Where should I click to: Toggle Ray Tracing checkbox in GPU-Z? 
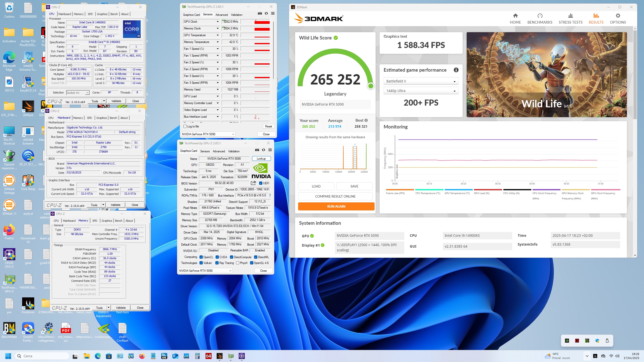coord(217,263)
